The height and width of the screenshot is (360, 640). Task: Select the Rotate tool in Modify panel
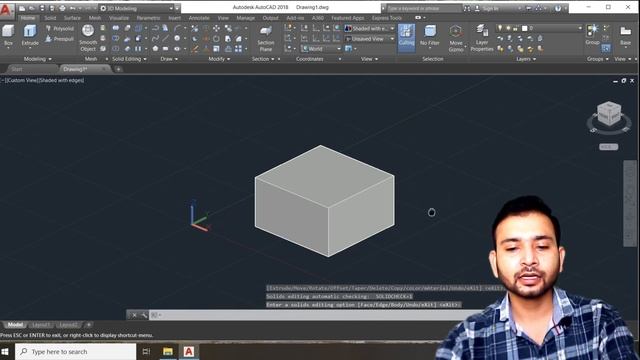point(216,38)
